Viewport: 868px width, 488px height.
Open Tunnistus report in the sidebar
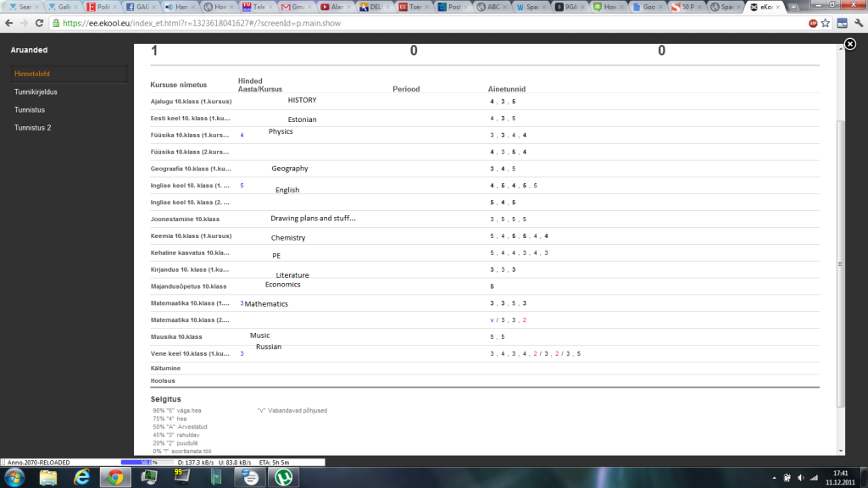click(x=30, y=109)
